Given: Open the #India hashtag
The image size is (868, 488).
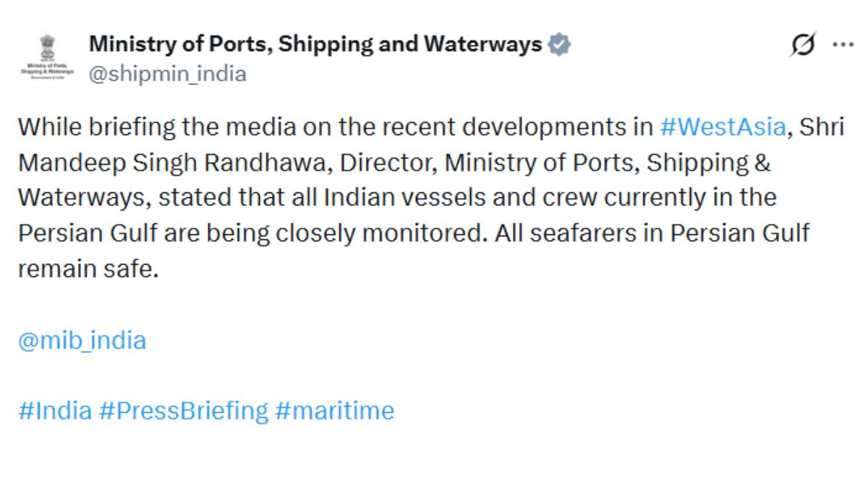Looking at the screenshot, I should [55, 411].
